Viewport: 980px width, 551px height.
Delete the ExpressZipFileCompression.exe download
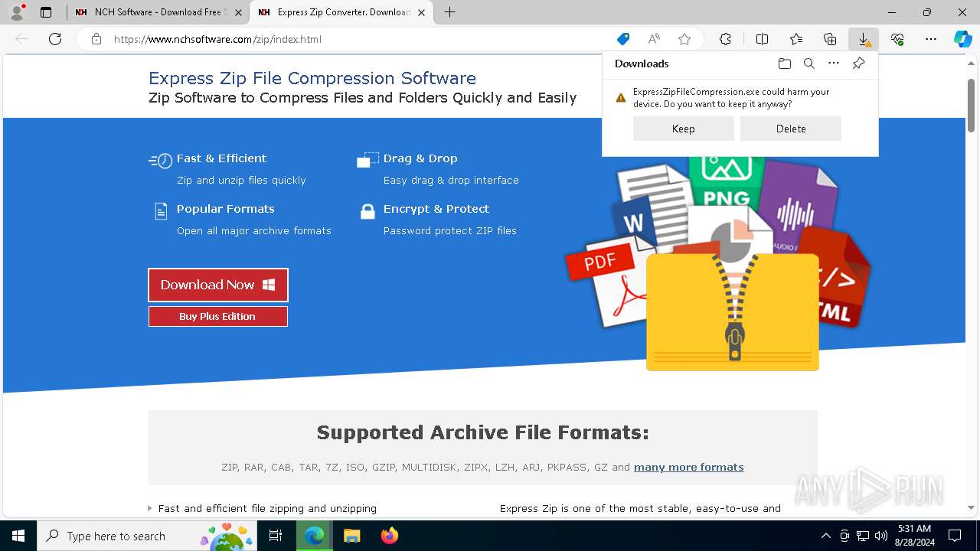791,129
